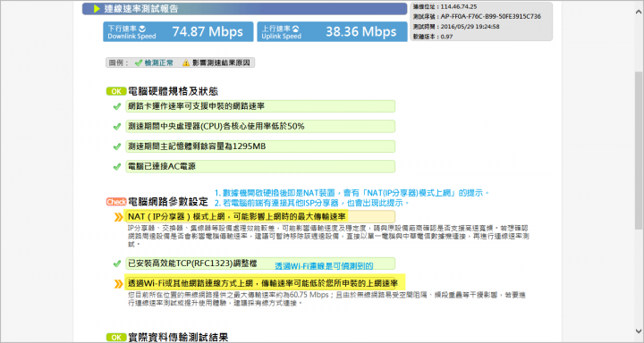The image size is (644, 343).
Task: Click the downlink speed down-arrow icon
Action: (142, 29)
